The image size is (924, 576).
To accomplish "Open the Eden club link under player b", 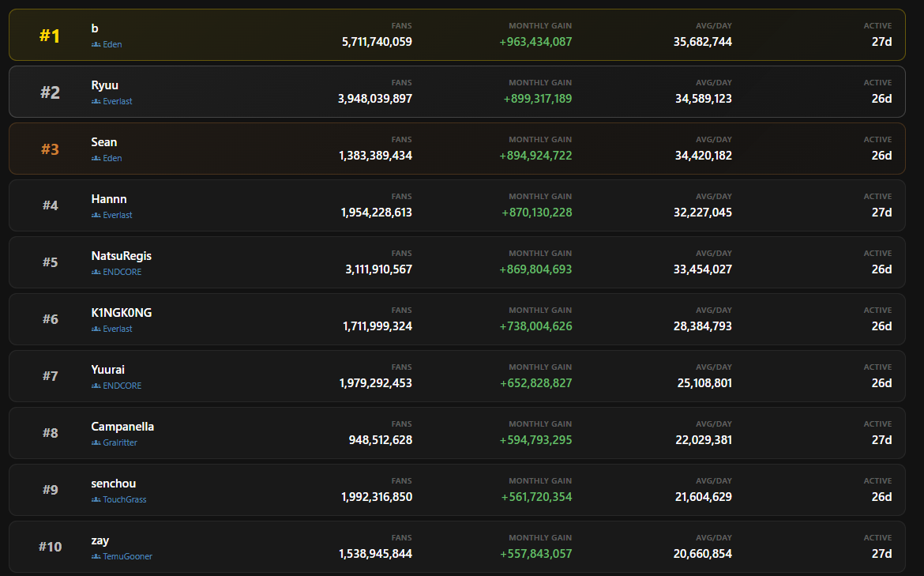I will pyautogui.click(x=113, y=44).
